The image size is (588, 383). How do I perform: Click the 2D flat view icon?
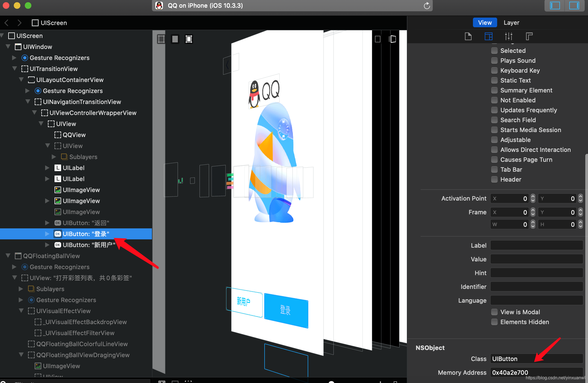tap(378, 39)
